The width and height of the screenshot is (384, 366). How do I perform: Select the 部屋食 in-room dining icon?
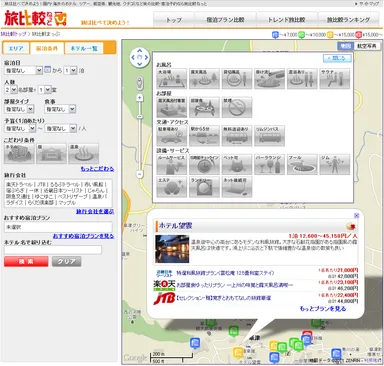click(204, 107)
